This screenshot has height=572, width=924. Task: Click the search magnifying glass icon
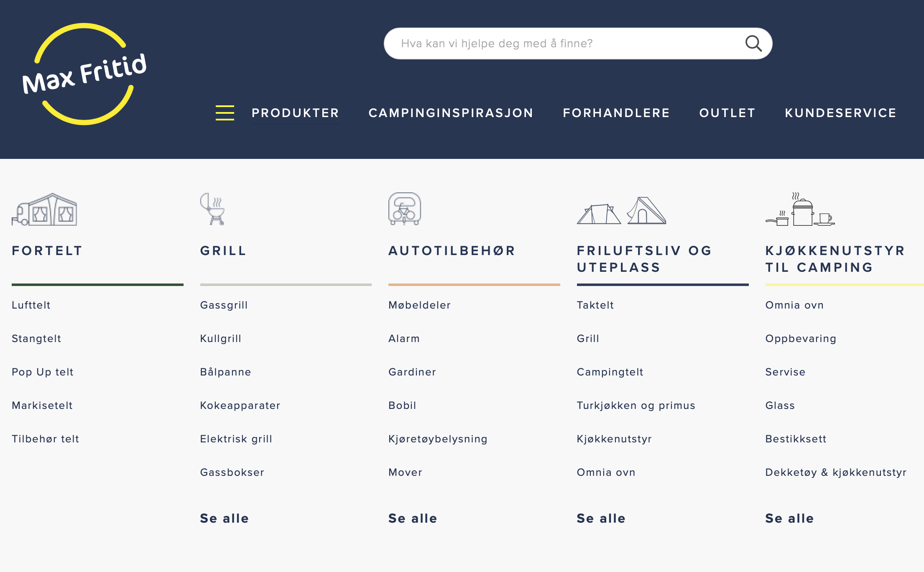click(x=753, y=43)
